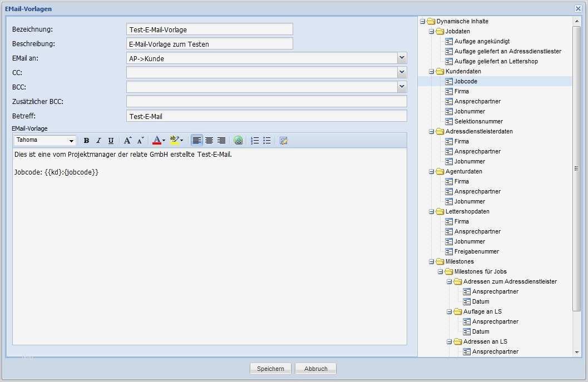The width and height of the screenshot is (588, 382).
Task: Click the Kundendaten folder icon
Action: (x=440, y=71)
